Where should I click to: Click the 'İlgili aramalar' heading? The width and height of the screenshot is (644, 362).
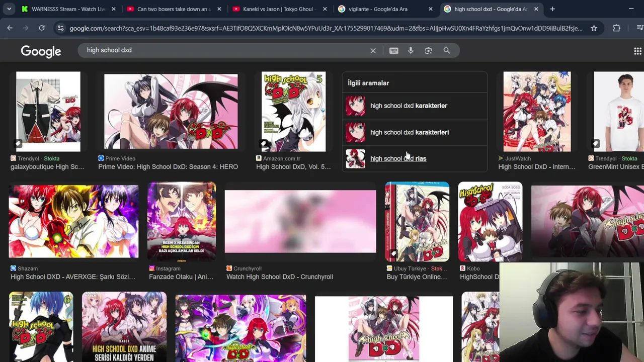click(x=368, y=83)
